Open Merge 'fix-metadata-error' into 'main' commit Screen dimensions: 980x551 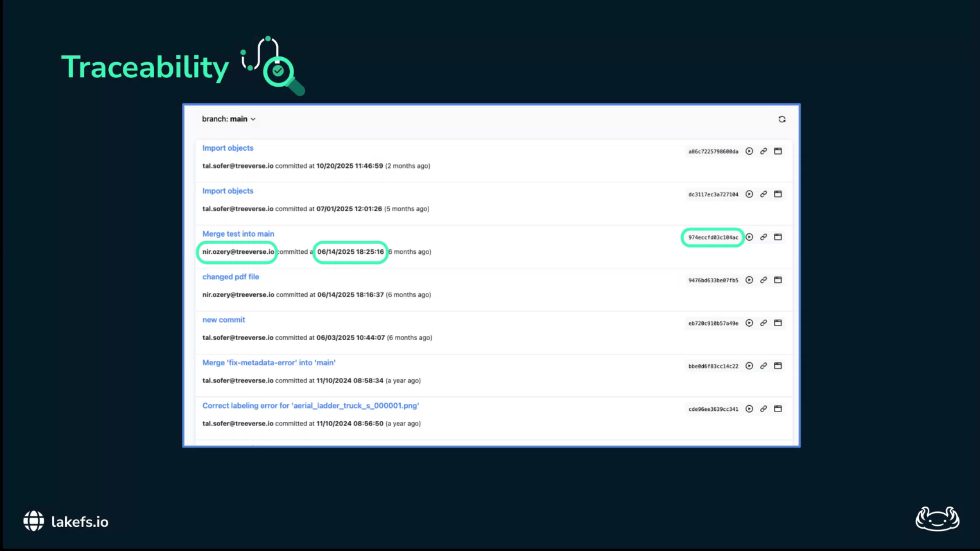[268, 362]
